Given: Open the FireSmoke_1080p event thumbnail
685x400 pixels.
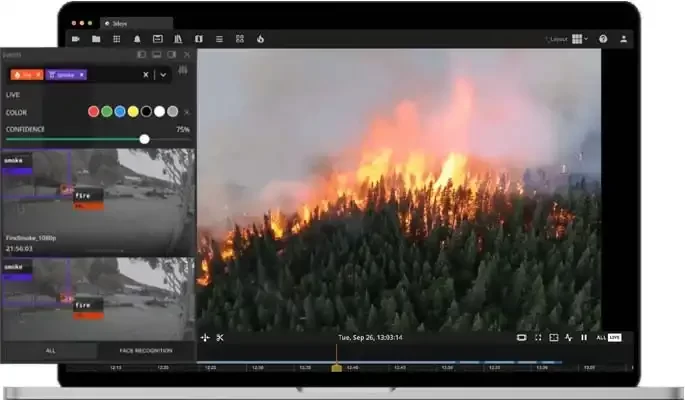Looking at the screenshot, I should pyautogui.click(x=98, y=202).
